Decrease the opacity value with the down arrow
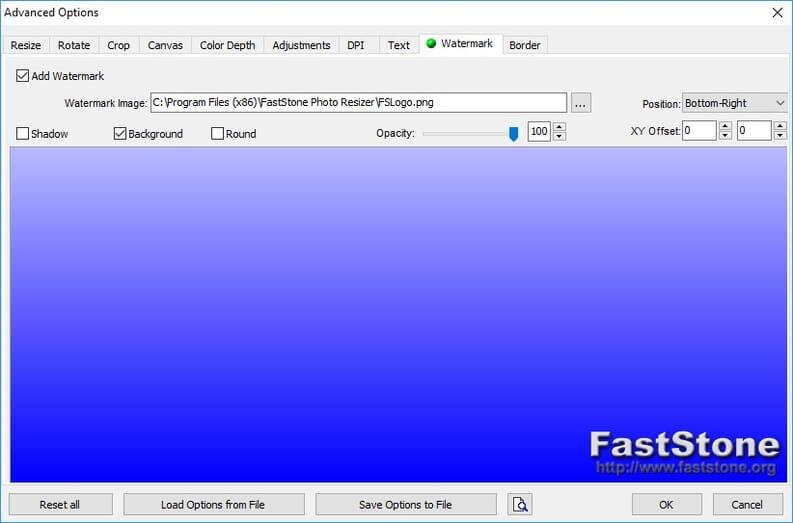The image size is (793, 523). [559, 136]
